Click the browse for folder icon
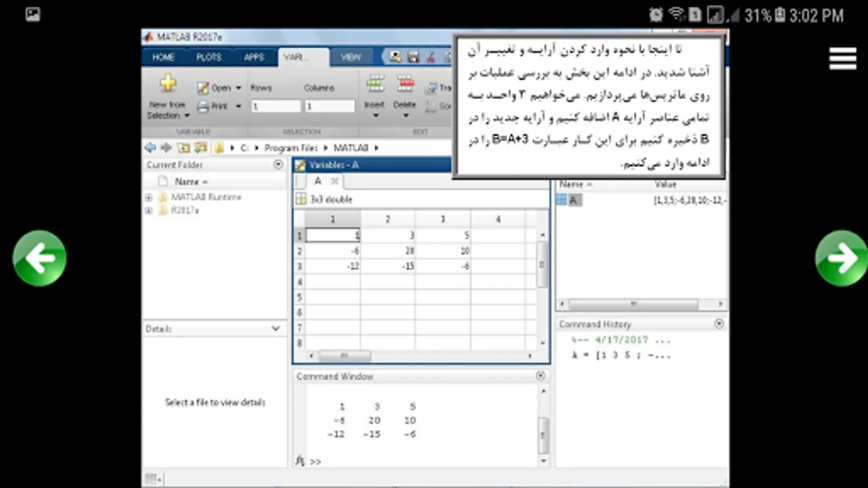 click(201, 147)
